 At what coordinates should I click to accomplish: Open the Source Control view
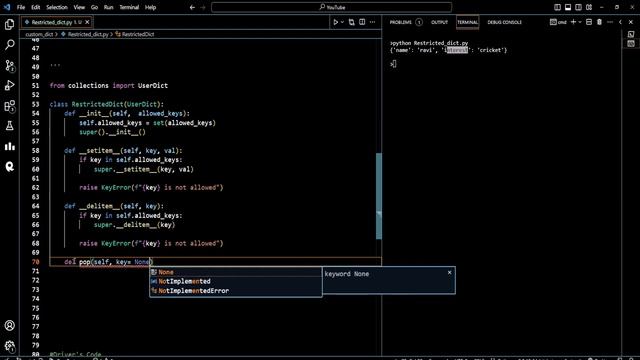coord(9,65)
